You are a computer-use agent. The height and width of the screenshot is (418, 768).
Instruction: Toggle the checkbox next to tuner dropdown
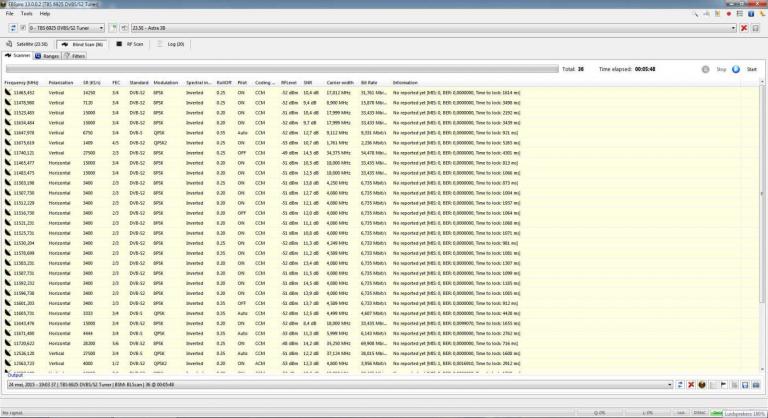click(22, 28)
